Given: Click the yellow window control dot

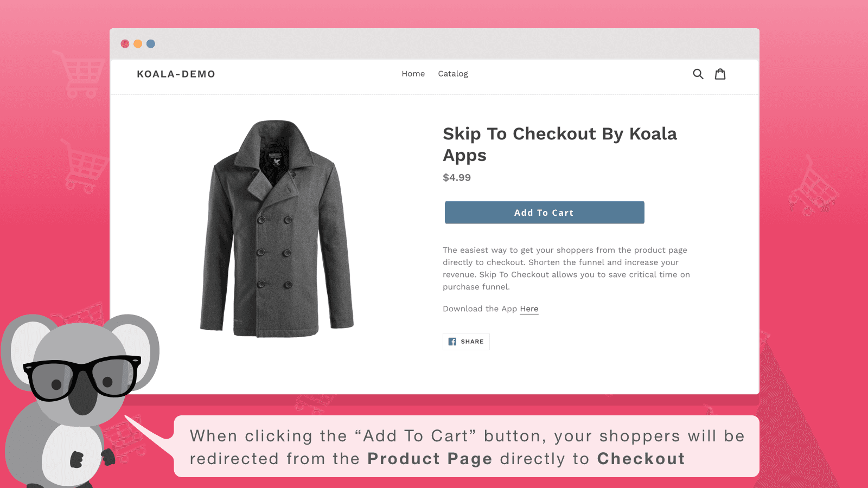Looking at the screenshot, I should pos(138,44).
